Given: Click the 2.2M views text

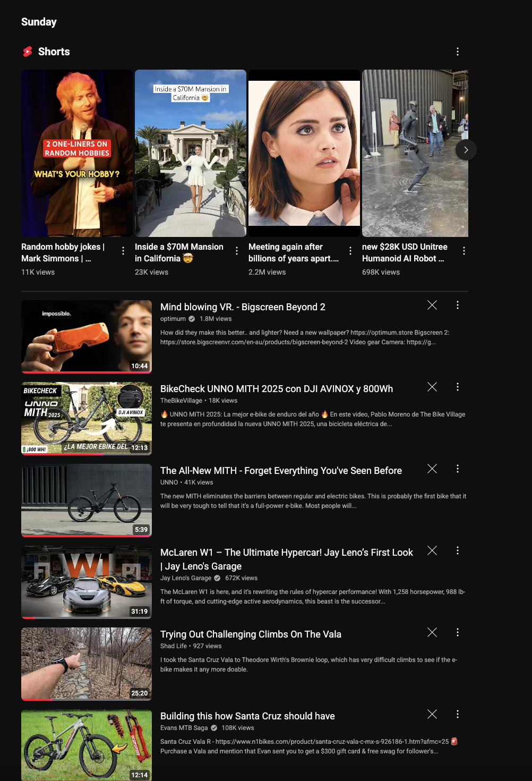Looking at the screenshot, I should [x=267, y=272].
